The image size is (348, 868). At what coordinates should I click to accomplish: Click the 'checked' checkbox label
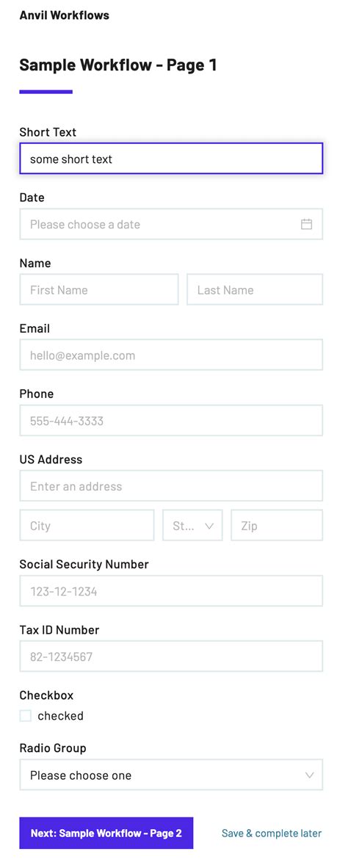[x=60, y=716]
